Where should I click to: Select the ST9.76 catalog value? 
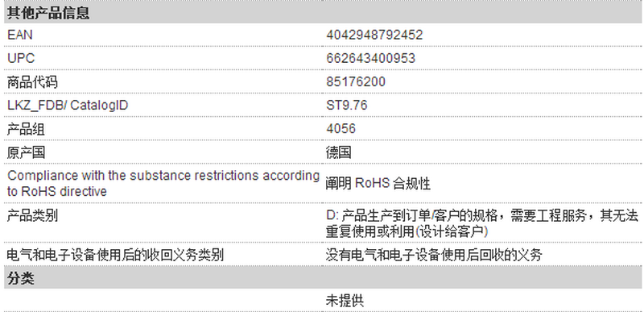coord(347,106)
